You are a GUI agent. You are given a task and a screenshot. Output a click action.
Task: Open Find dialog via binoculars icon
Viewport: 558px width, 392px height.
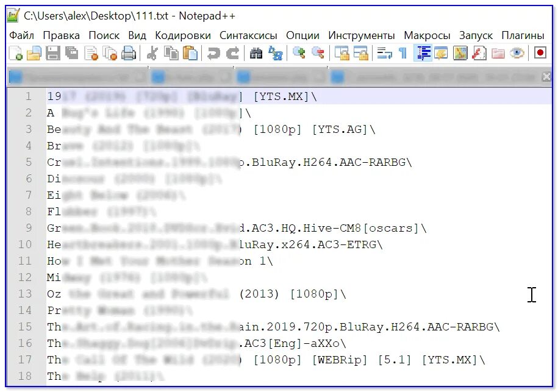(256, 54)
